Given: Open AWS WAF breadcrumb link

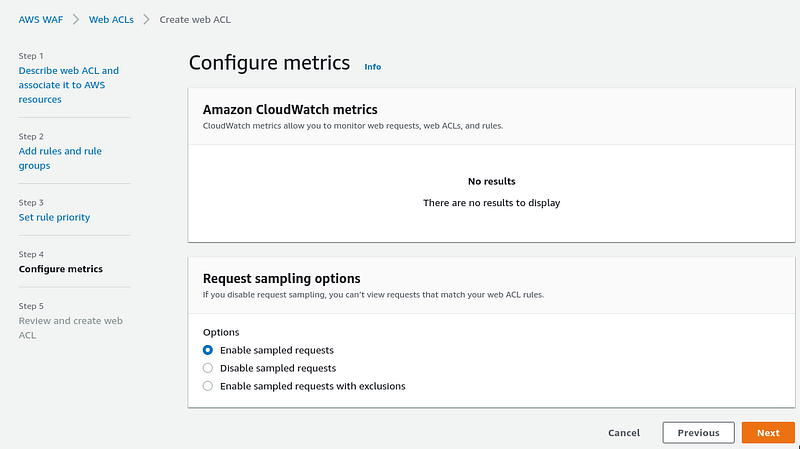Looking at the screenshot, I should pyautogui.click(x=41, y=19).
